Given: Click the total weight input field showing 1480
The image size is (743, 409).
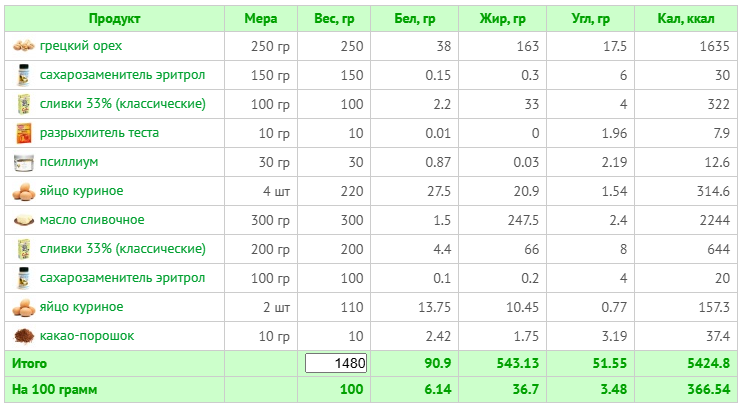Looking at the screenshot, I should pos(336,364).
